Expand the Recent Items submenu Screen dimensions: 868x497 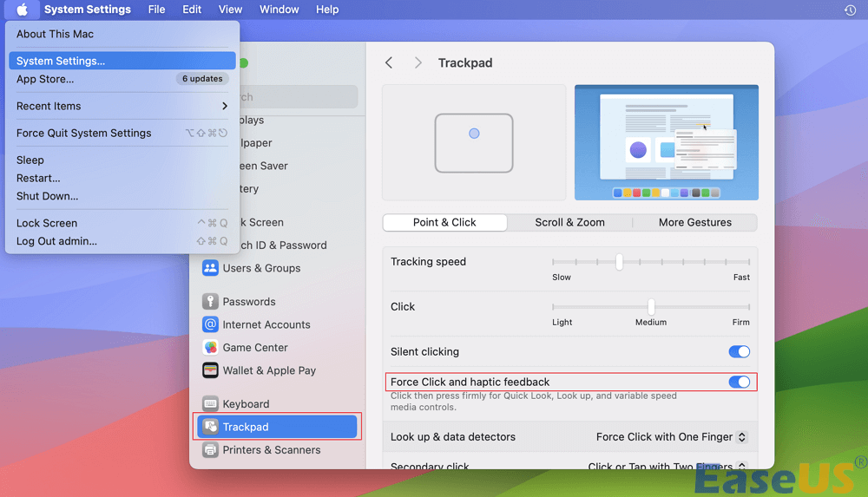point(122,107)
